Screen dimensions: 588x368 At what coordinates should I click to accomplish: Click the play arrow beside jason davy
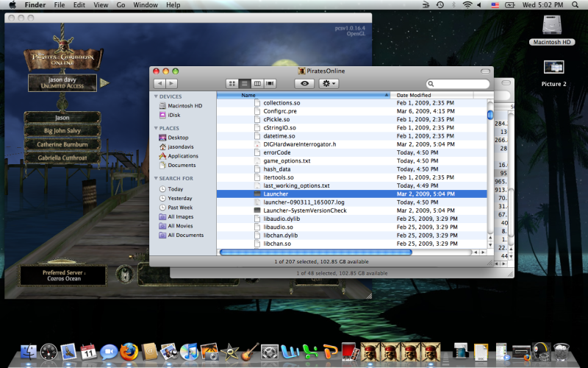click(x=104, y=82)
